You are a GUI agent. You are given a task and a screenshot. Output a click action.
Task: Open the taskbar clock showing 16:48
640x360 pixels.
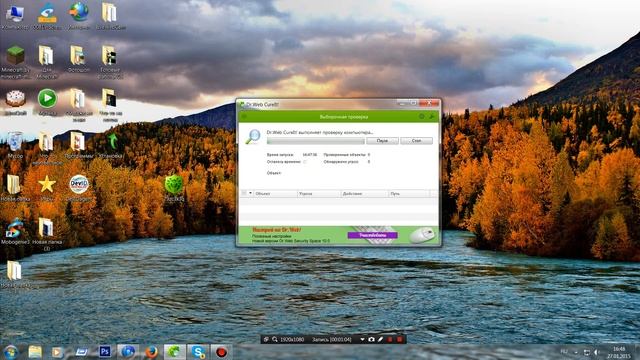pos(619,352)
